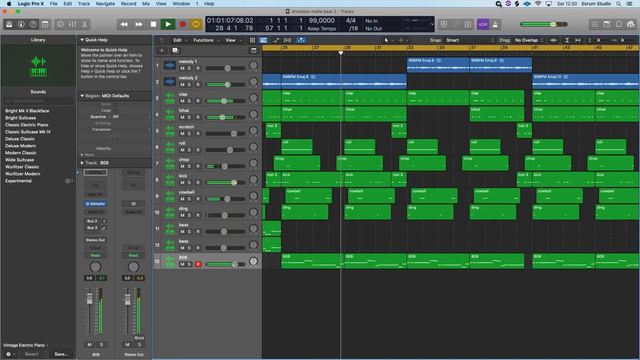The width and height of the screenshot is (640, 360).
Task: Click the Q-Sampler instrument slot
Action: (96, 204)
